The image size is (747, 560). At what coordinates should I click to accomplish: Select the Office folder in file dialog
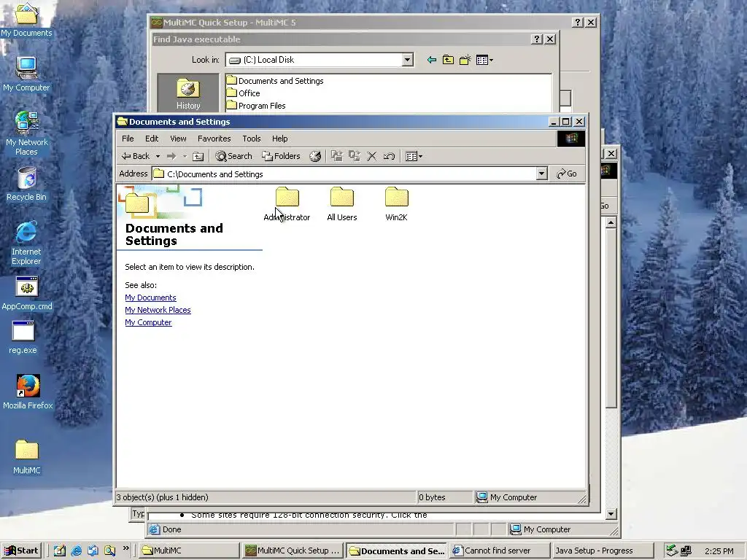point(244,93)
